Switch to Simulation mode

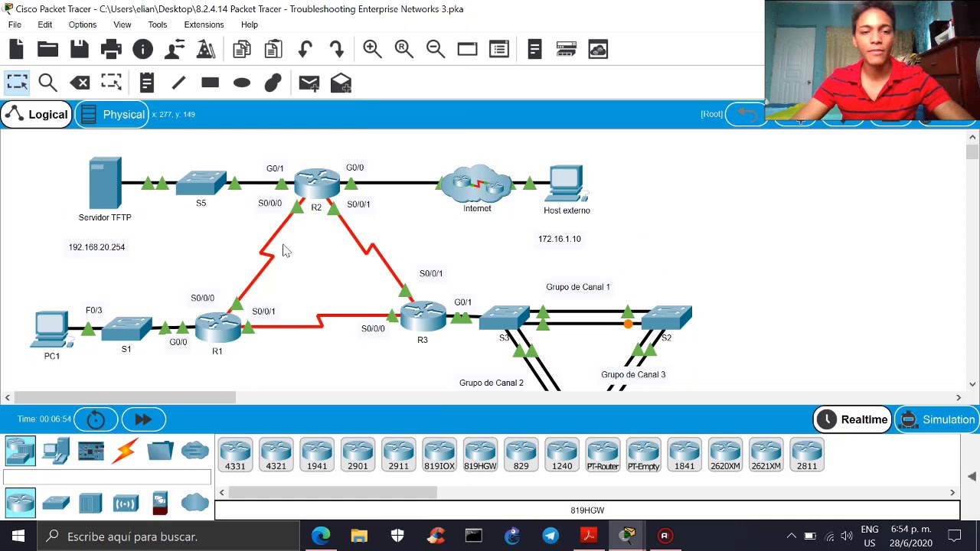point(937,419)
